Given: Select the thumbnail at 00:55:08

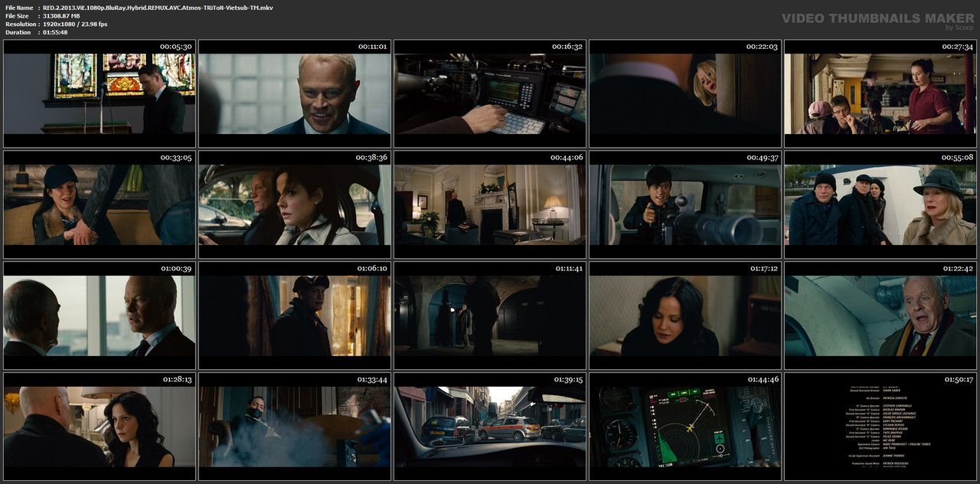Looking at the screenshot, I should click(x=880, y=204).
